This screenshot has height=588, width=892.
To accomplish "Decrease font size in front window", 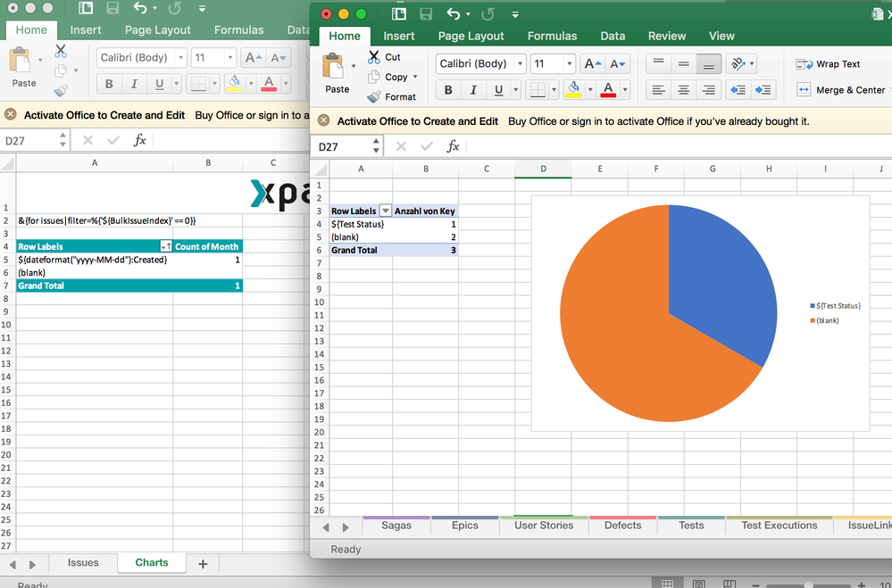I will [x=617, y=63].
